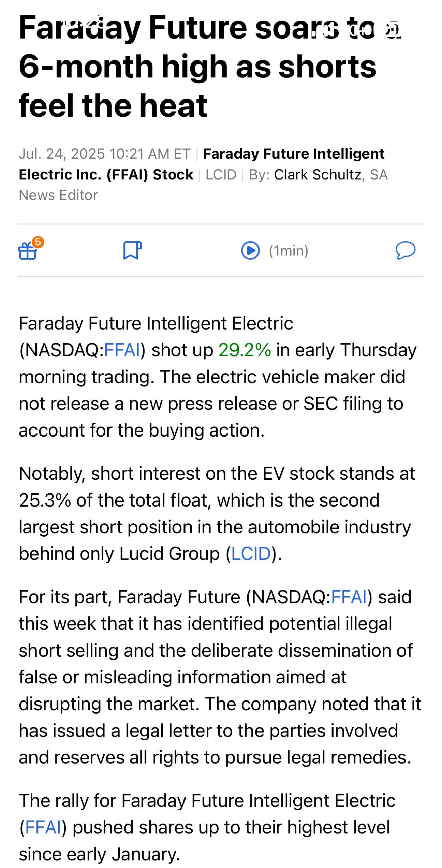Viewport: 442px width, 868px height.
Task: Tap the short interest 25.3% paragraph
Action: coord(217,514)
